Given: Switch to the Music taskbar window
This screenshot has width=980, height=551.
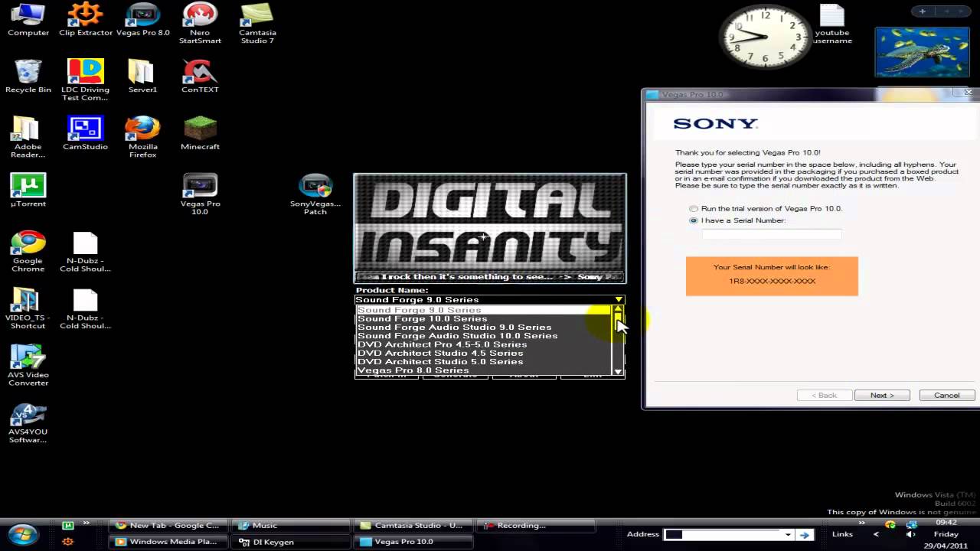Looking at the screenshot, I should (289, 525).
